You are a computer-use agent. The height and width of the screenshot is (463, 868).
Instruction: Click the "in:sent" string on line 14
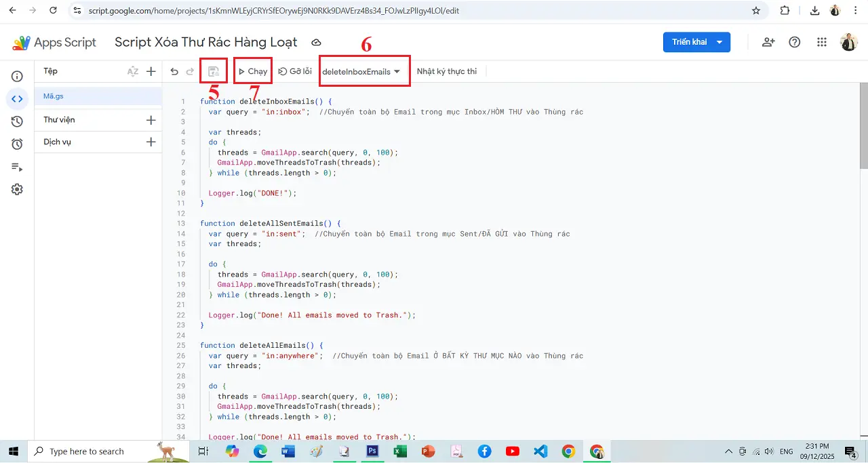point(283,234)
